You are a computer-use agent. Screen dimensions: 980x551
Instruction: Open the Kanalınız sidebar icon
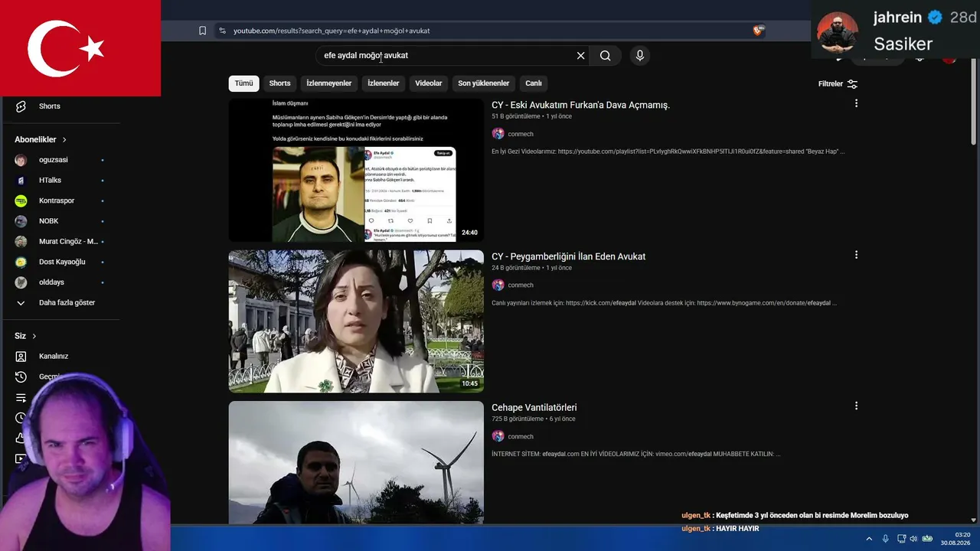point(21,357)
